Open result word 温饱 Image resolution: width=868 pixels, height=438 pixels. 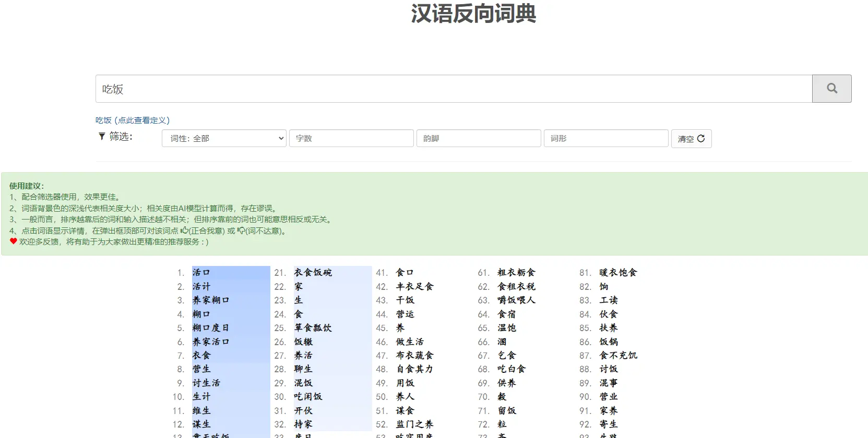tap(506, 328)
